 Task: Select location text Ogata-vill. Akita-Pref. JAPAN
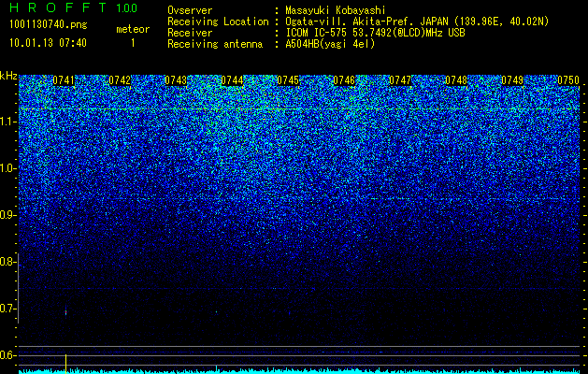(367, 22)
